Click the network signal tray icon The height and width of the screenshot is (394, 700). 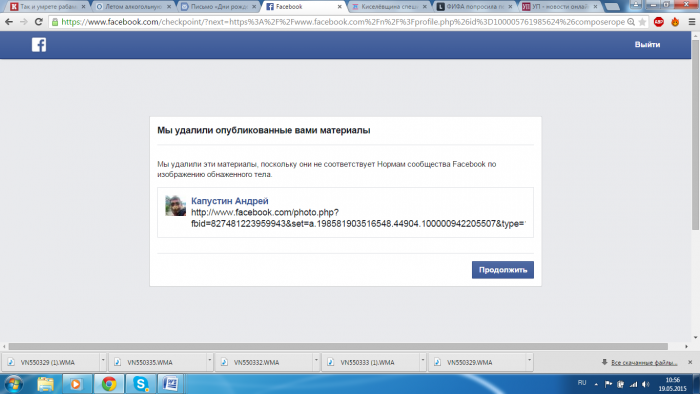(x=633, y=384)
